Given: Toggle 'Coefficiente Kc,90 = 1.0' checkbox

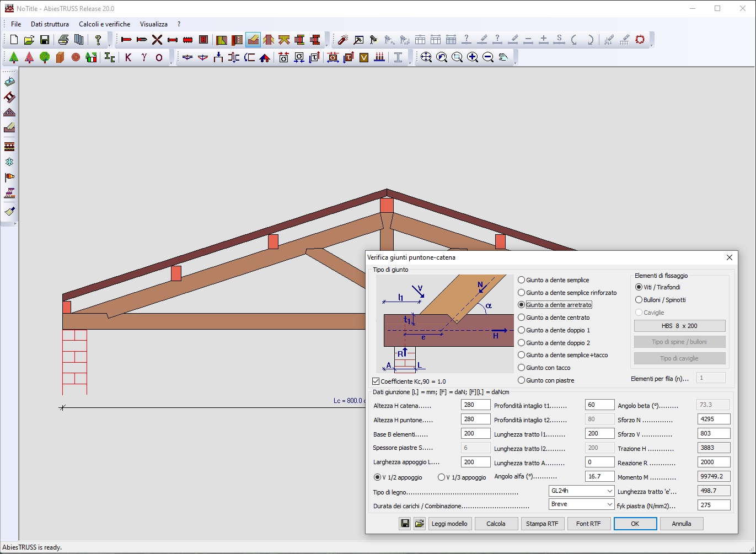Looking at the screenshot, I should point(409,381).
